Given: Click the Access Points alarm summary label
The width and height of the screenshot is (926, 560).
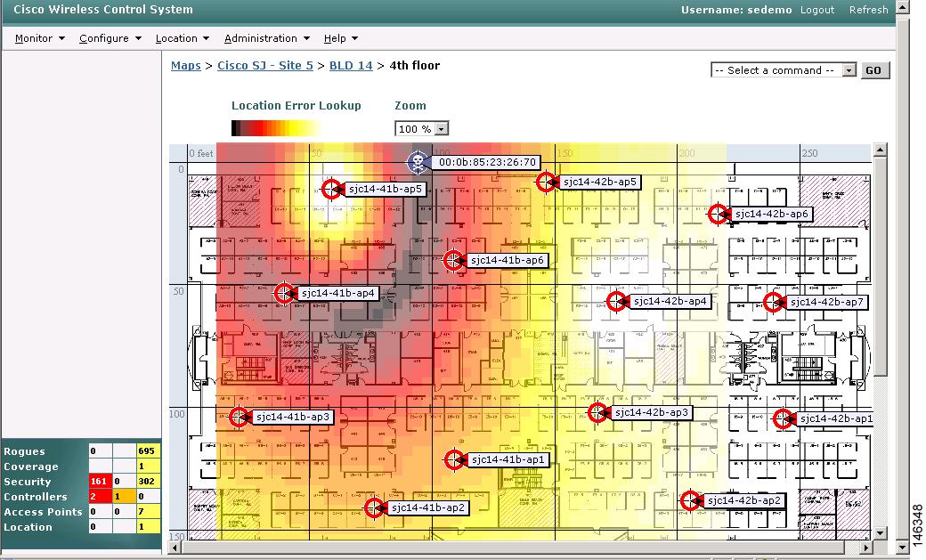Looking at the screenshot, I should pyautogui.click(x=43, y=512).
